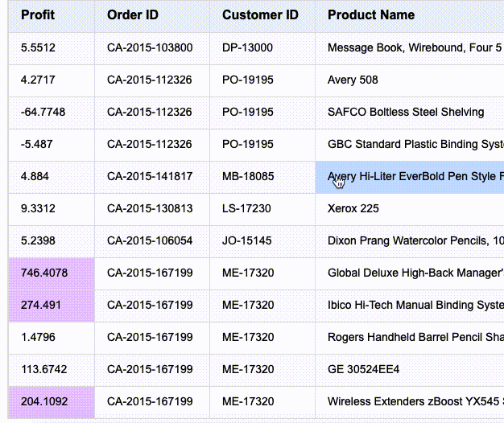The height and width of the screenshot is (423, 504).
Task: Select the Customer ID column header
Action: (260, 15)
